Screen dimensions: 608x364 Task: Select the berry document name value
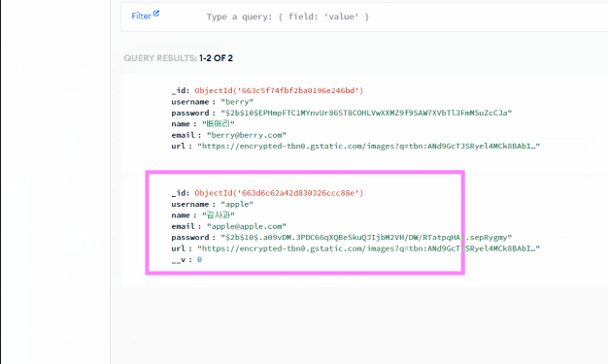click(x=219, y=124)
